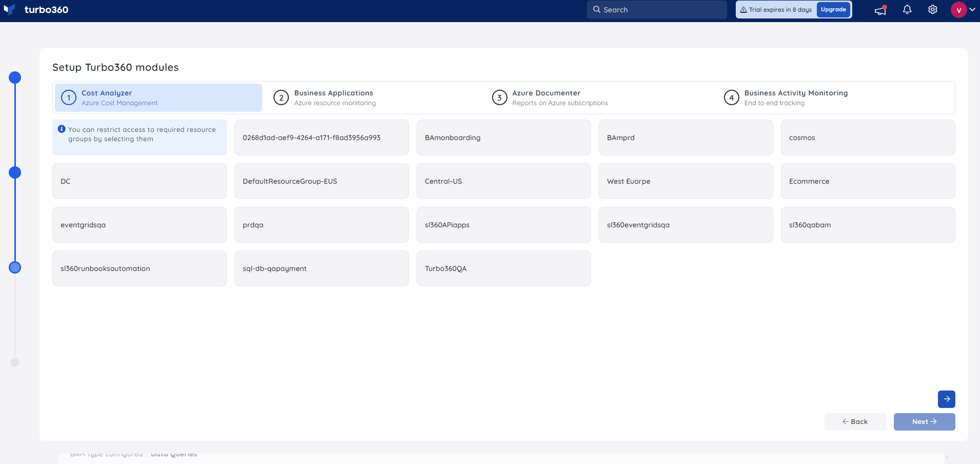Click the Upgrade button
This screenshot has width=980, height=464.
point(833,10)
